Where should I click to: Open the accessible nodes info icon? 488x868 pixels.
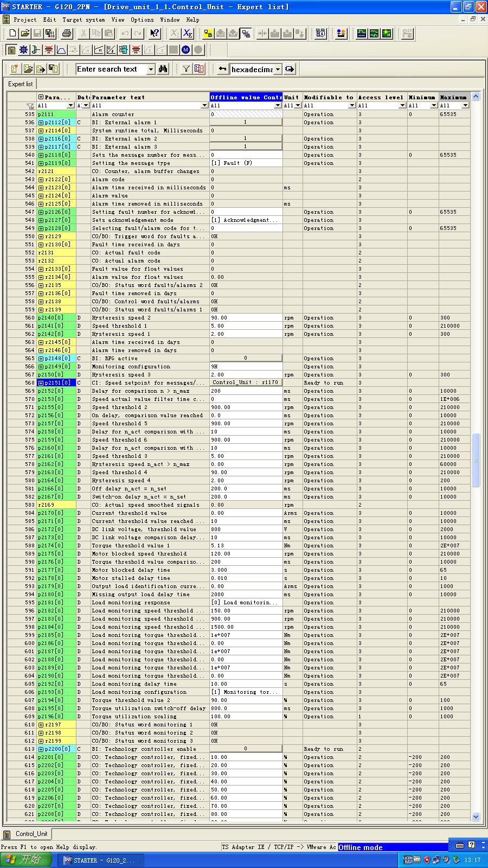pyautogui.click(x=320, y=34)
